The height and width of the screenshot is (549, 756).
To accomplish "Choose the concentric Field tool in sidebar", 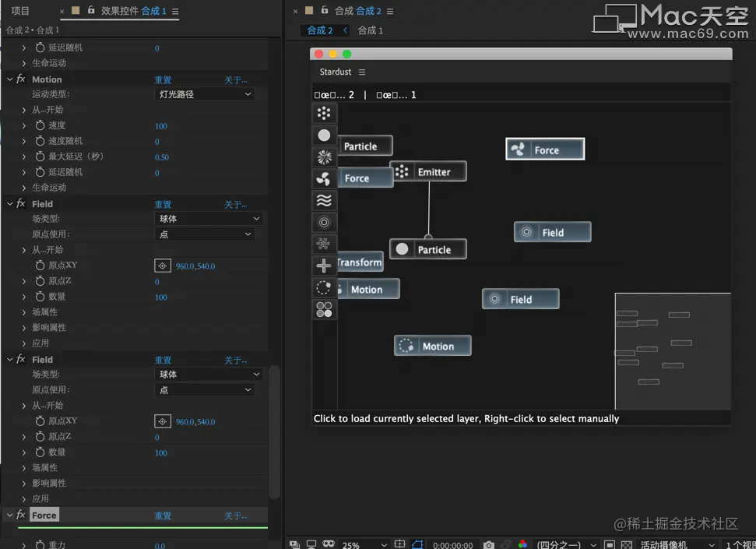I will click(324, 222).
